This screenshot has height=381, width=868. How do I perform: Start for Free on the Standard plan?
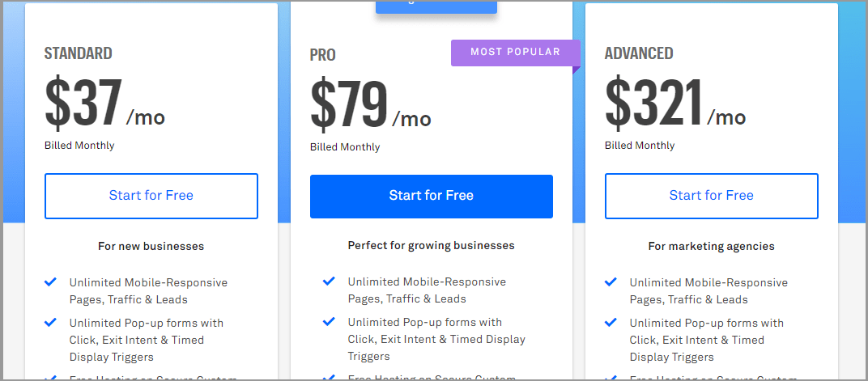pos(151,196)
